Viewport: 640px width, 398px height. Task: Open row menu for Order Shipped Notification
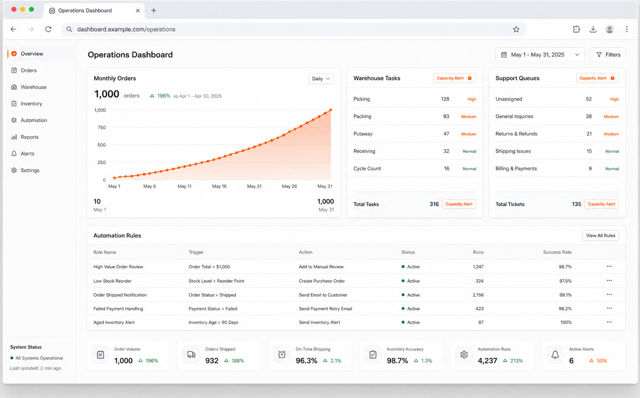click(609, 295)
